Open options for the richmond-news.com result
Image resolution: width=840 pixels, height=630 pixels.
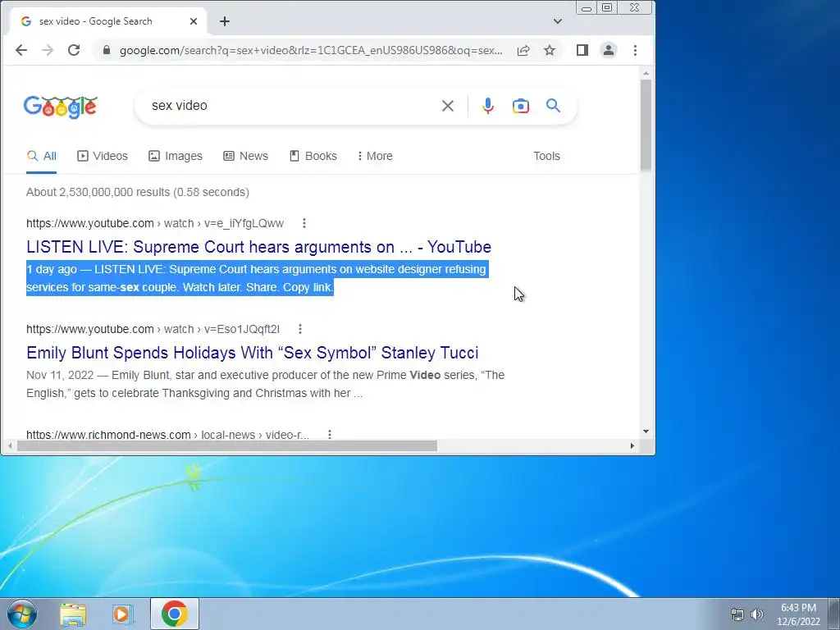330,435
